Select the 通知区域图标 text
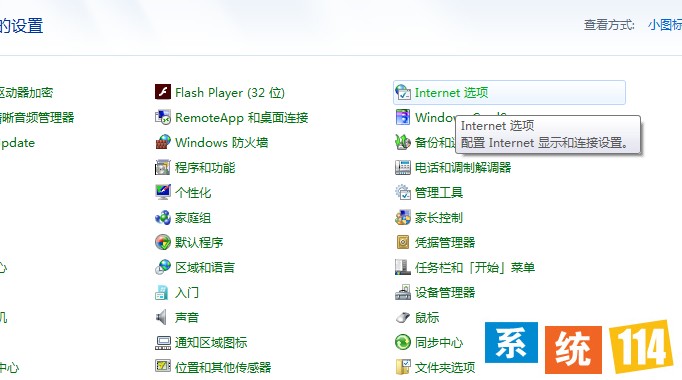Viewport: 682px width, 380px height. pos(211,343)
